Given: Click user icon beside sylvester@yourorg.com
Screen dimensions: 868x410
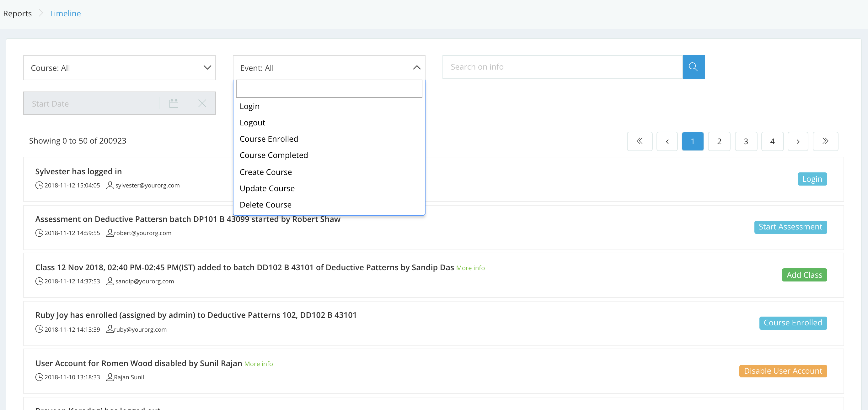Looking at the screenshot, I should point(110,185).
